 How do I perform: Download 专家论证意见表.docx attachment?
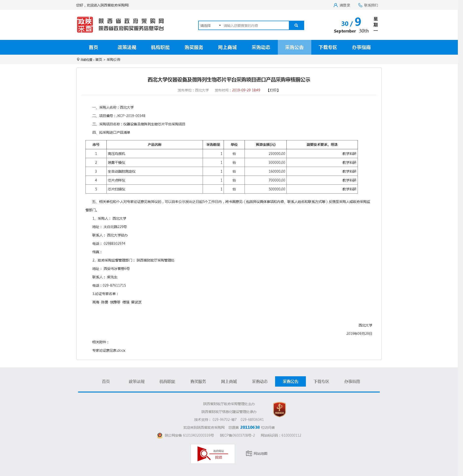point(109,350)
